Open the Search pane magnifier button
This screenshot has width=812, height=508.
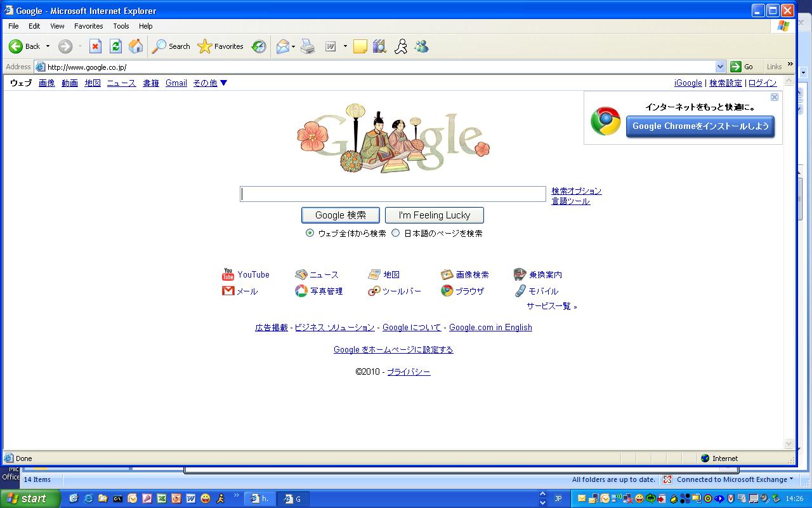171,46
